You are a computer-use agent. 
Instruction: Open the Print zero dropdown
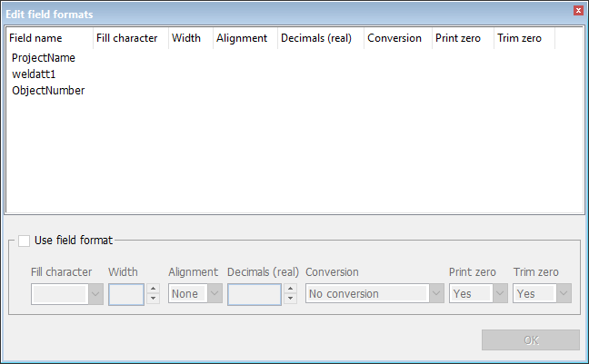click(500, 293)
